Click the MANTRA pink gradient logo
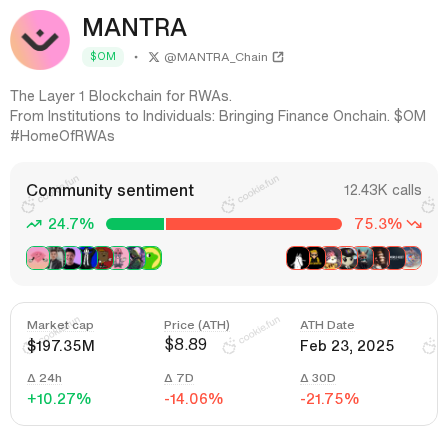448x436 pixels. 40,40
